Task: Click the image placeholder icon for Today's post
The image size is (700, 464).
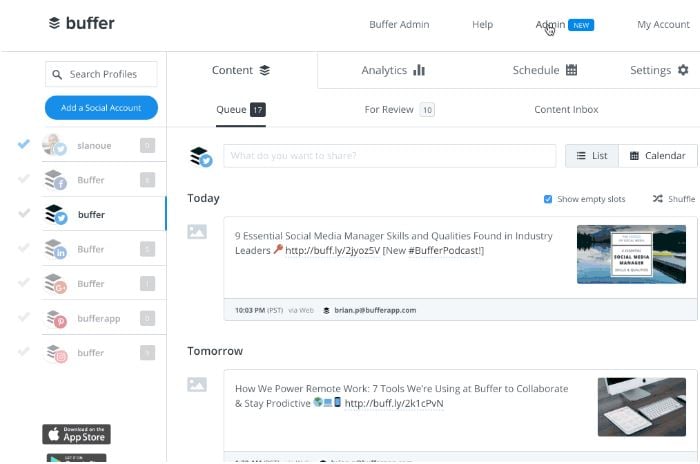Action: click(197, 232)
